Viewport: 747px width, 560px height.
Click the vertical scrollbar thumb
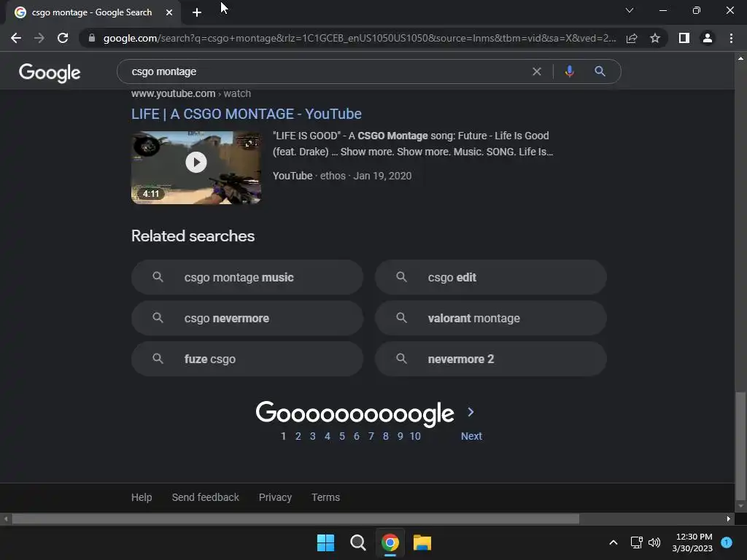coord(741,447)
